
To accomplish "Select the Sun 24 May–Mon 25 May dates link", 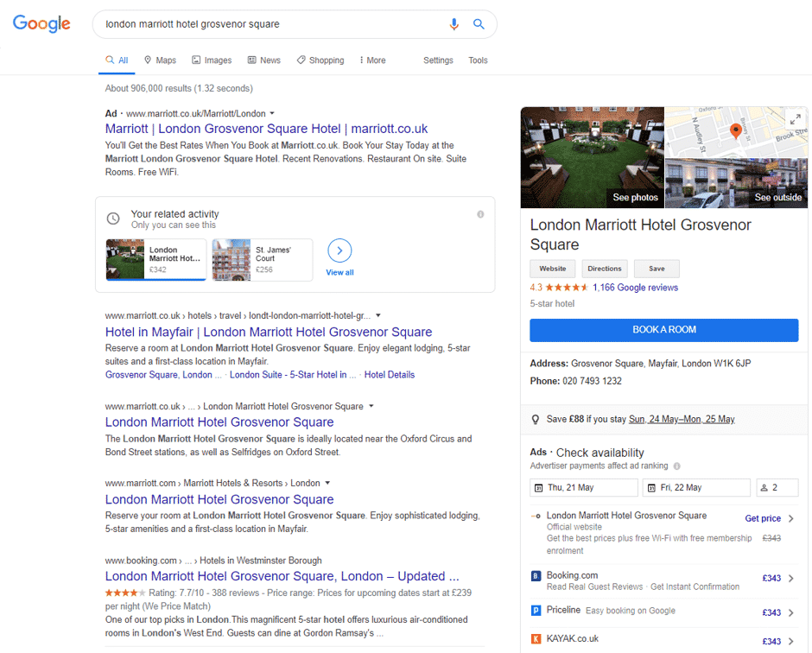I will coord(682,420).
